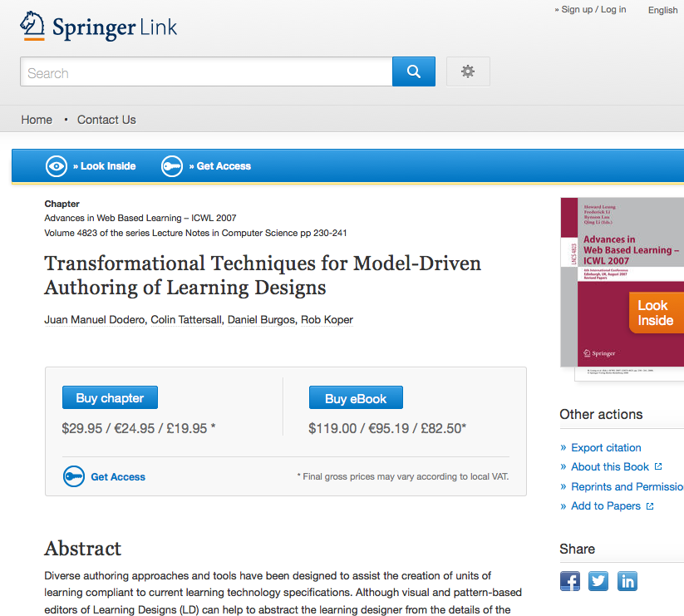
Task: Click author Juan Manuel Dodero
Action: pos(95,320)
